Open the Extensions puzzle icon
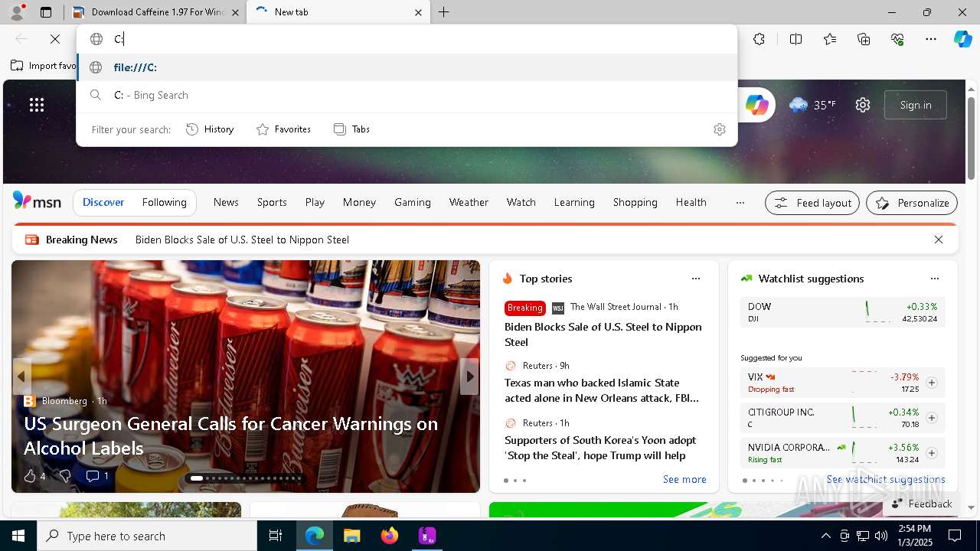Viewport: 980px width, 551px height. click(x=759, y=39)
